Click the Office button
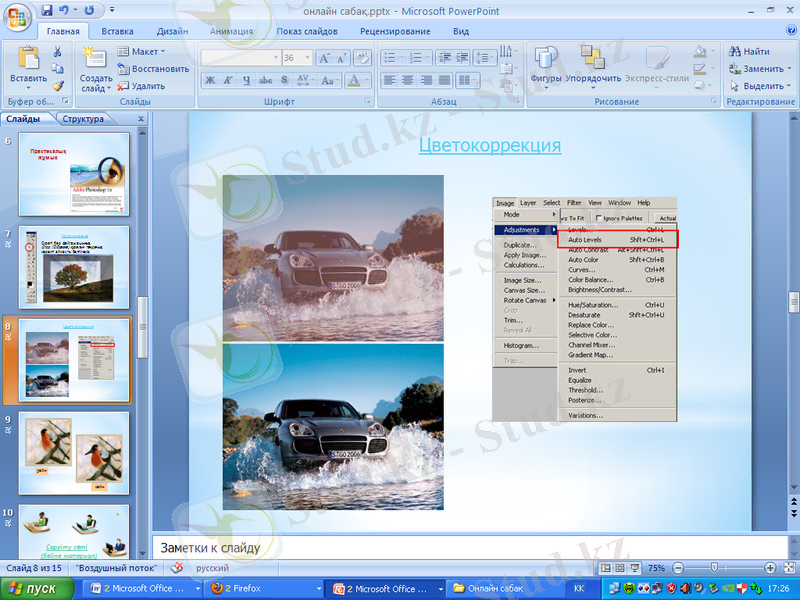Screen dimensions: 800x600 coord(18,16)
